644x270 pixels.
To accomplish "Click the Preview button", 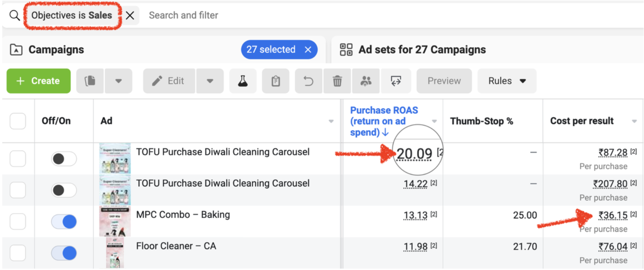I will (444, 81).
